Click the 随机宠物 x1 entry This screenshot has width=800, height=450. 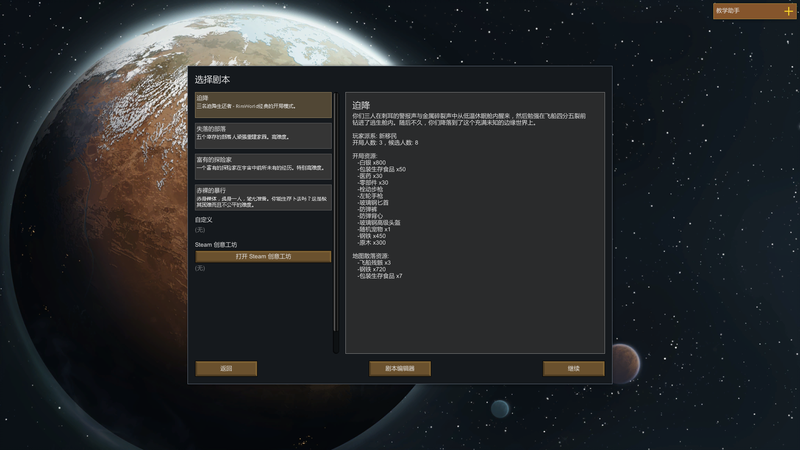pyautogui.click(x=374, y=230)
